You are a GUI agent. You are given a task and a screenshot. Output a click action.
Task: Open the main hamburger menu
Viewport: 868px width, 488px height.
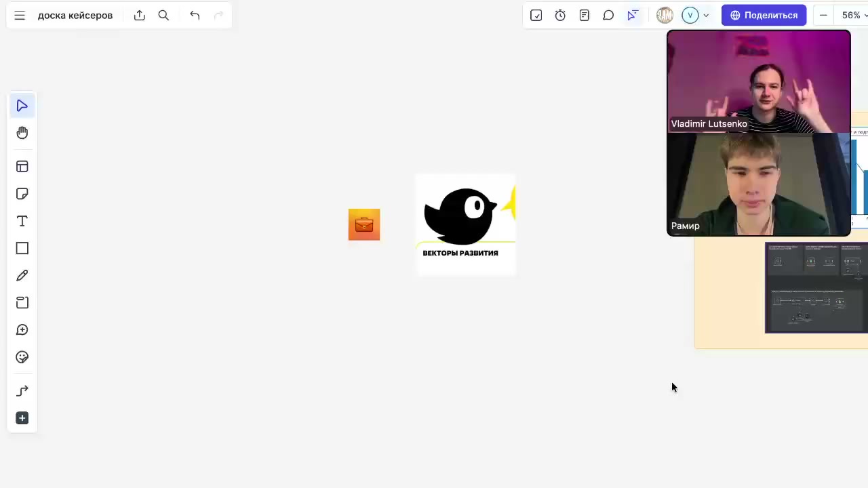20,16
